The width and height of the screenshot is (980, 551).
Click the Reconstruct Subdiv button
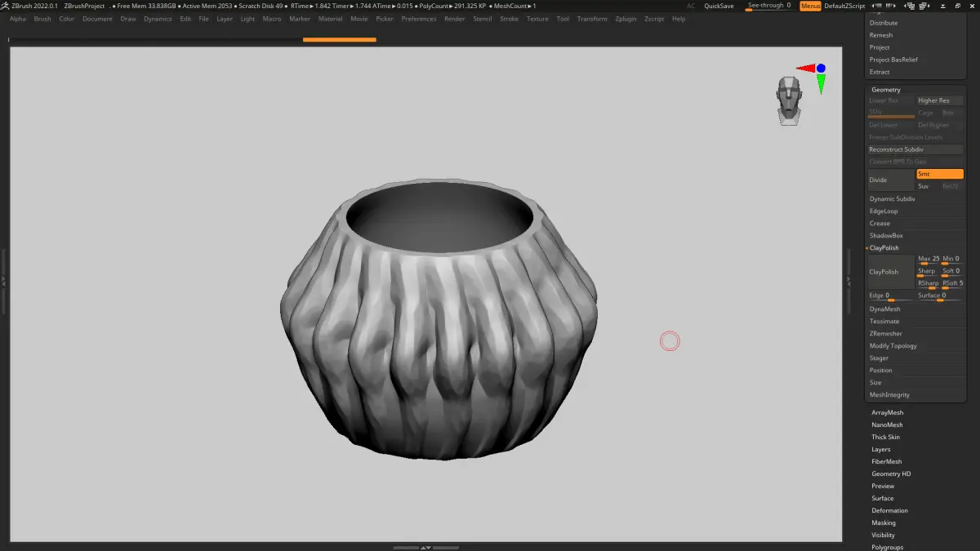point(915,149)
